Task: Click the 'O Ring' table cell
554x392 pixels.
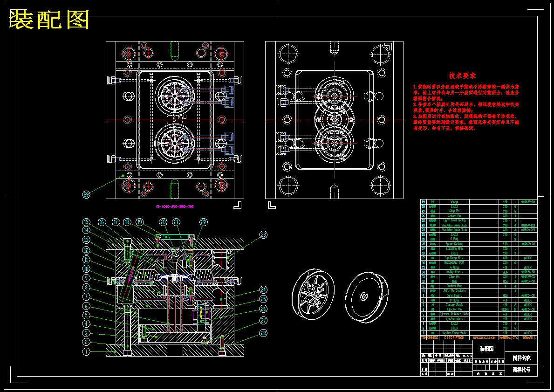Action: pos(454,239)
